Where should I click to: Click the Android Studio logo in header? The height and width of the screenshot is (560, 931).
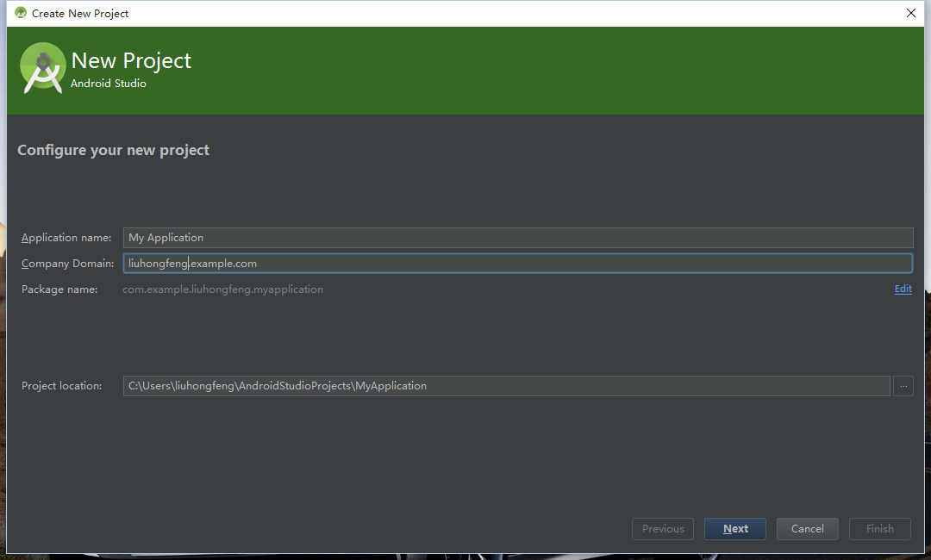(x=42, y=68)
